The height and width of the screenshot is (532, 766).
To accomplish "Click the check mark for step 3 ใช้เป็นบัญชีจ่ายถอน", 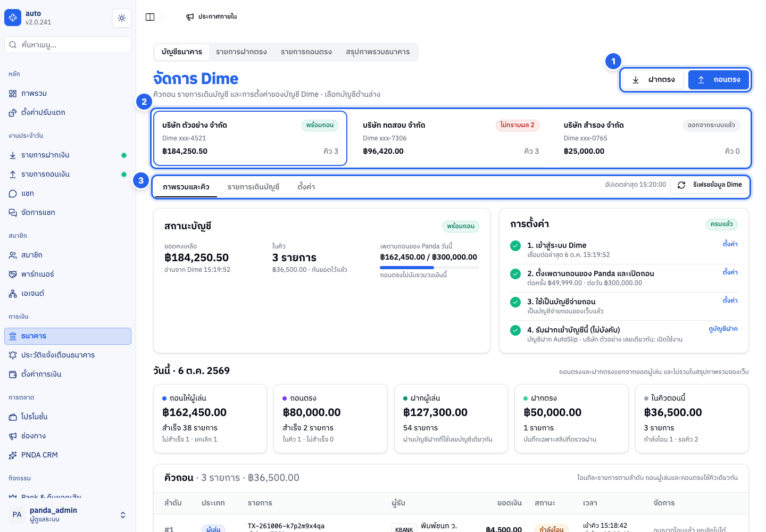I will pyautogui.click(x=515, y=302).
